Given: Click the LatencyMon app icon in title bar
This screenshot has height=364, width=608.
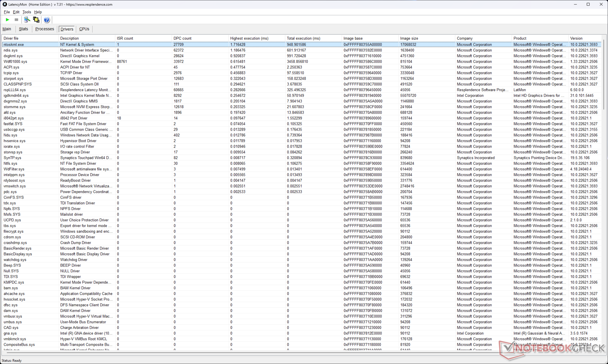Looking at the screenshot, I should (x=4, y=4).
